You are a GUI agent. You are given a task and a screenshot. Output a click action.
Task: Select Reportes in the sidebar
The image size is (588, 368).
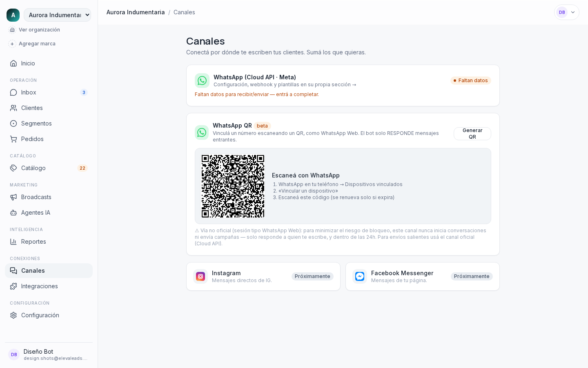click(x=49, y=242)
